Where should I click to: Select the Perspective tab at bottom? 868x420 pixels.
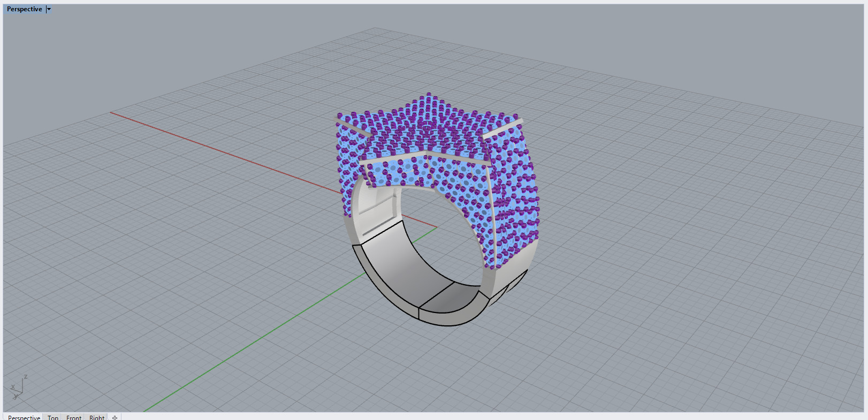click(24, 417)
